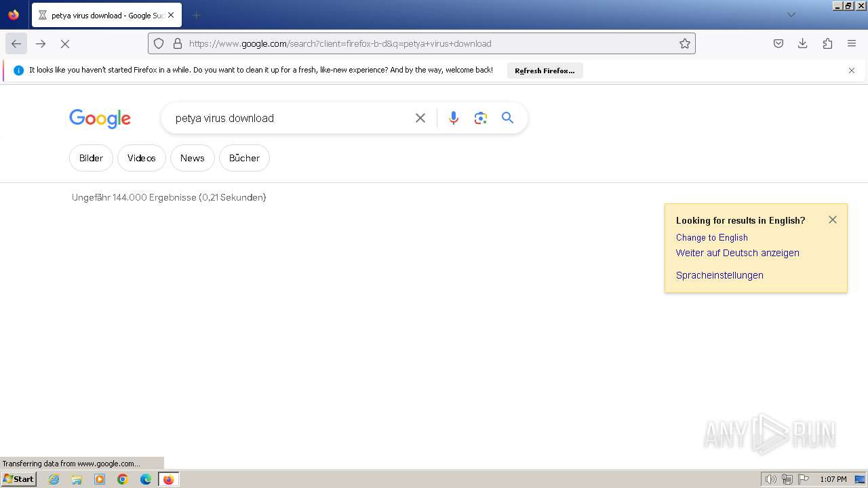Search by image with Google Lens

[x=481, y=118]
